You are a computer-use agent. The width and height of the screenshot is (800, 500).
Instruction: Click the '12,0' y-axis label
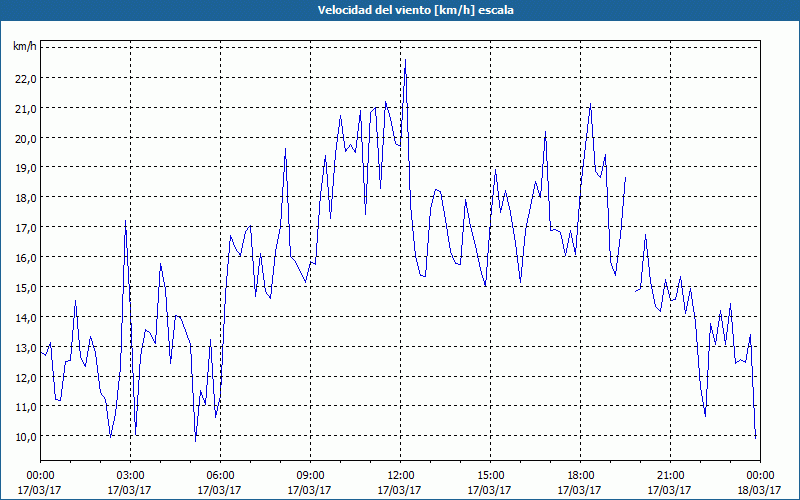coord(25,378)
